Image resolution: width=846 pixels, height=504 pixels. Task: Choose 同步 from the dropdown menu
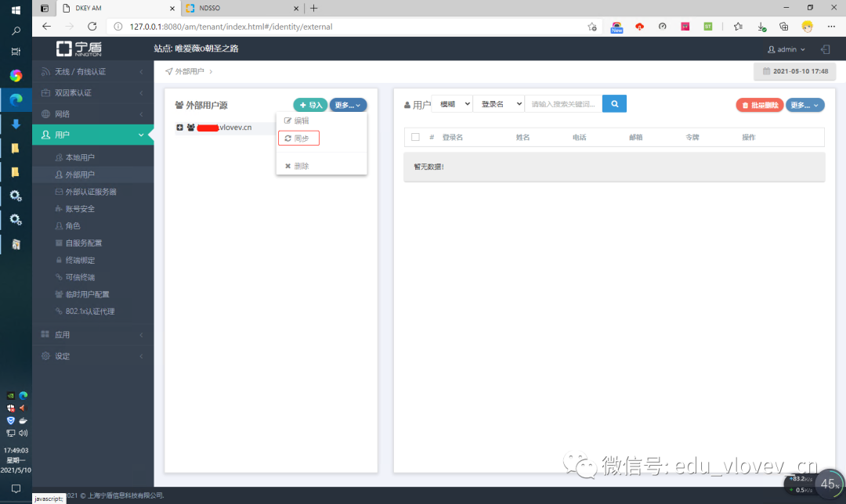299,139
